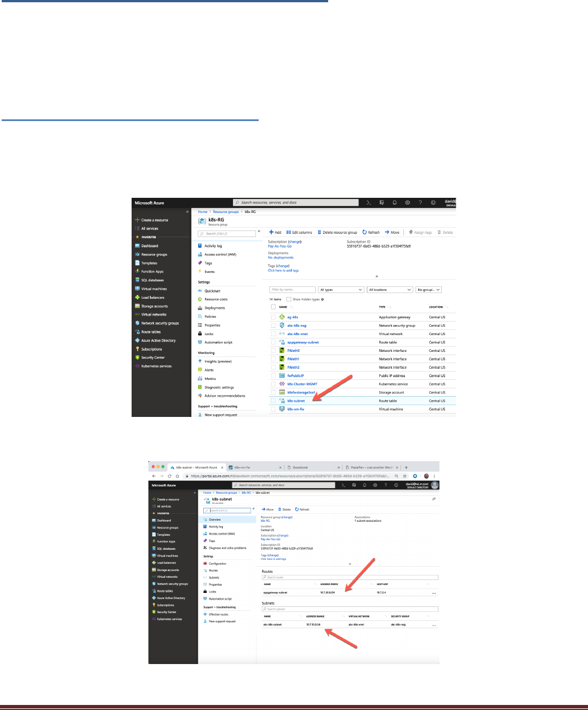The image size is (588, 710).
Task: Click Assign tags in k8s-RG toolbar
Action: point(421,232)
